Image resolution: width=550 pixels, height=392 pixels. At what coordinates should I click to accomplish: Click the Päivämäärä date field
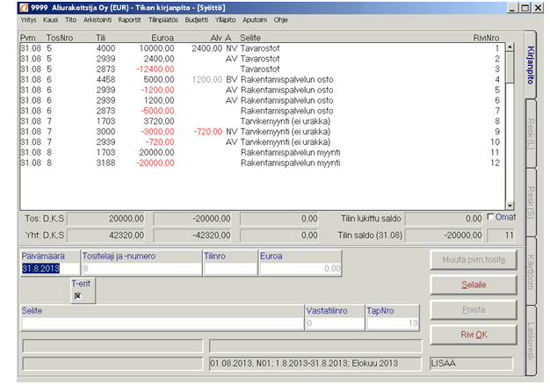(50, 269)
